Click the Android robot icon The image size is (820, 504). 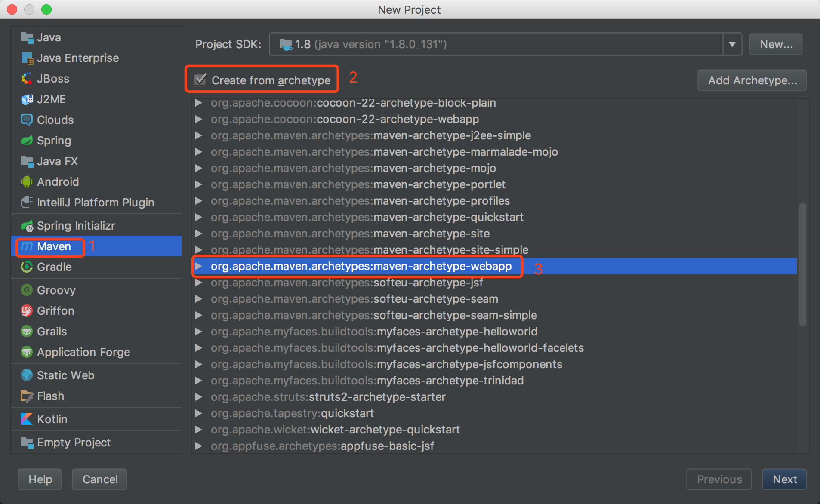pyautogui.click(x=27, y=182)
